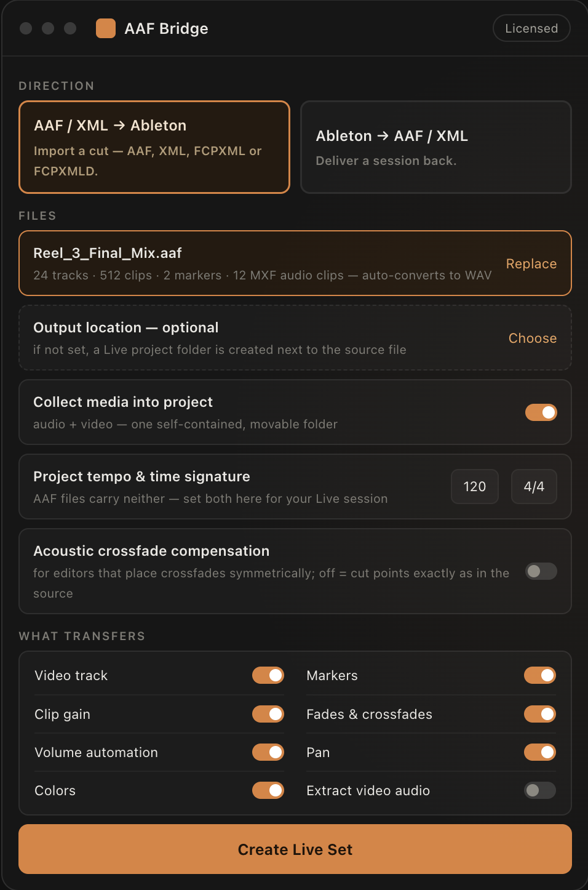
Task: Click the red close window button
Action: pyautogui.click(x=26, y=28)
